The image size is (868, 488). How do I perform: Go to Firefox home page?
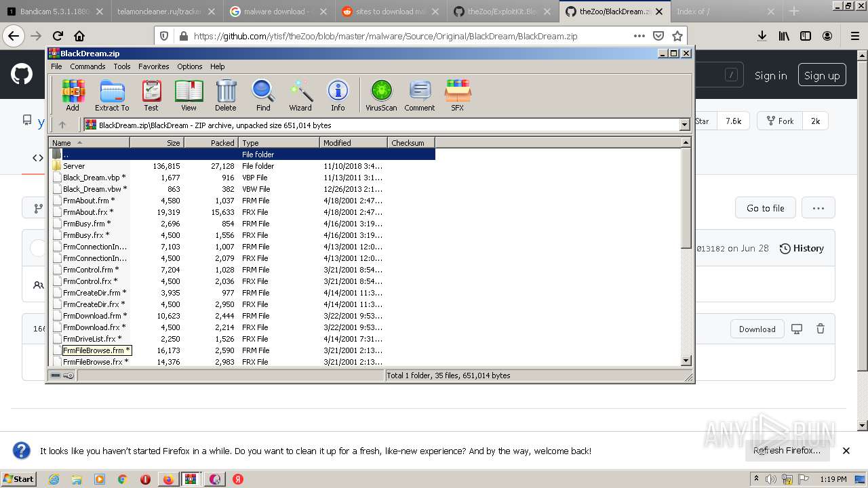79,36
